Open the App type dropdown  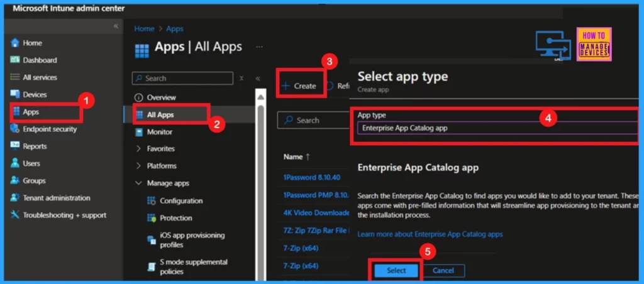[497, 128]
